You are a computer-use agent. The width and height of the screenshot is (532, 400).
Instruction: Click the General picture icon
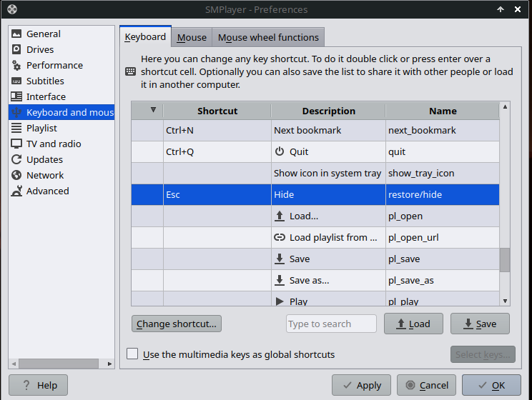pyautogui.click(x=16, y=34)
